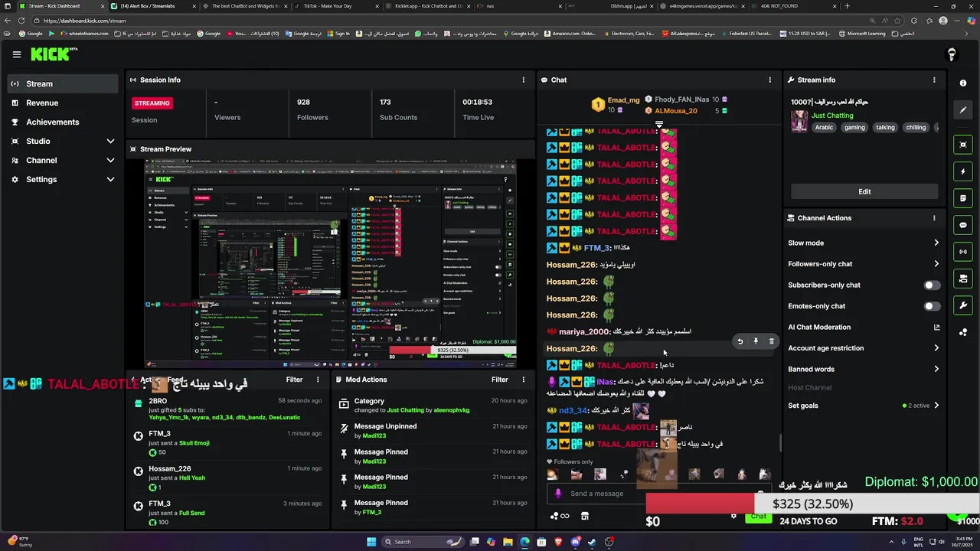Toggle the broadcast signal panel icon

tap(963, 252)
